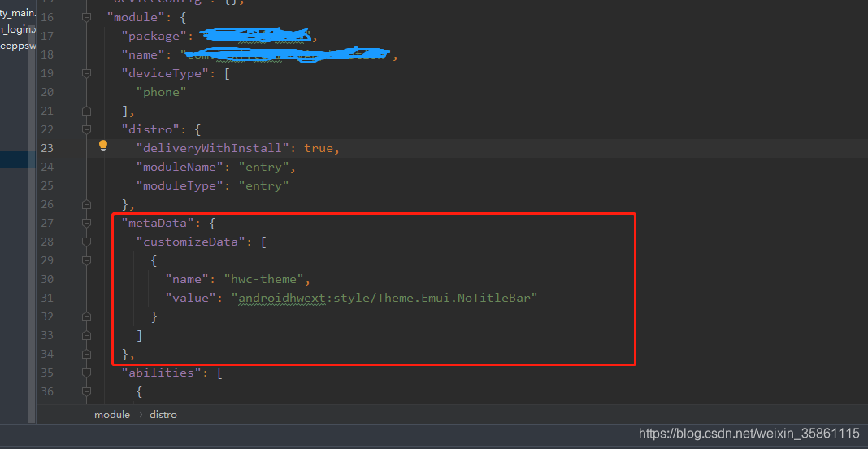Click the "moduleName" key
This screenshot has width=868, height=449.
pyautogui.click(x=180, y=167)
